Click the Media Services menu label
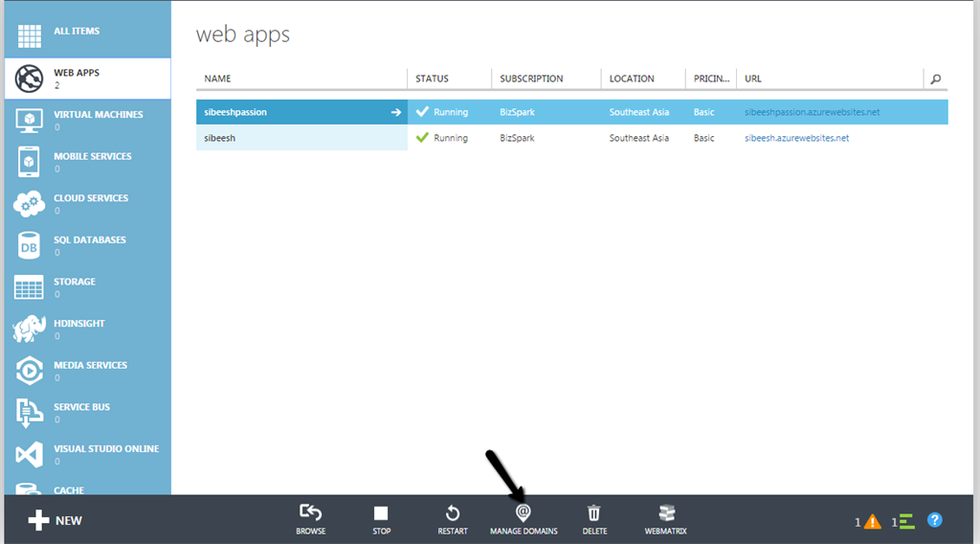980x544 pixels. tap(90, 365)
